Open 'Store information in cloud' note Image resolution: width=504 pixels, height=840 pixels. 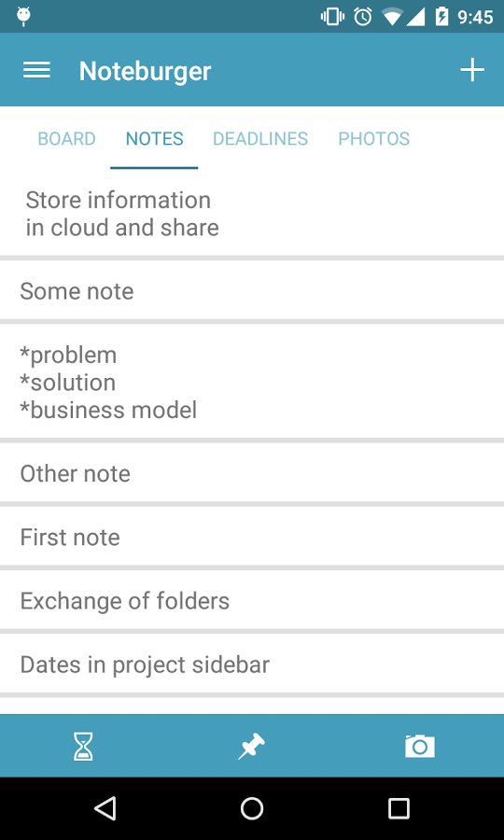pos(252,214)
